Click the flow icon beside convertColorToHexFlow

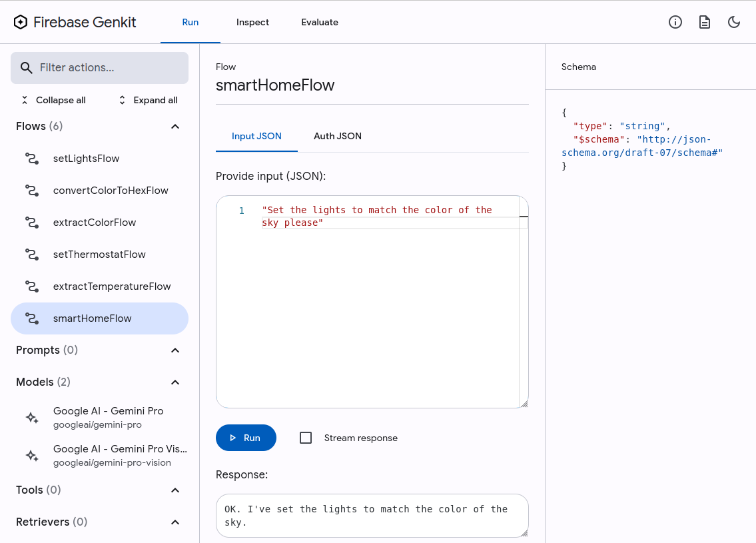click(x=32, y=191)
